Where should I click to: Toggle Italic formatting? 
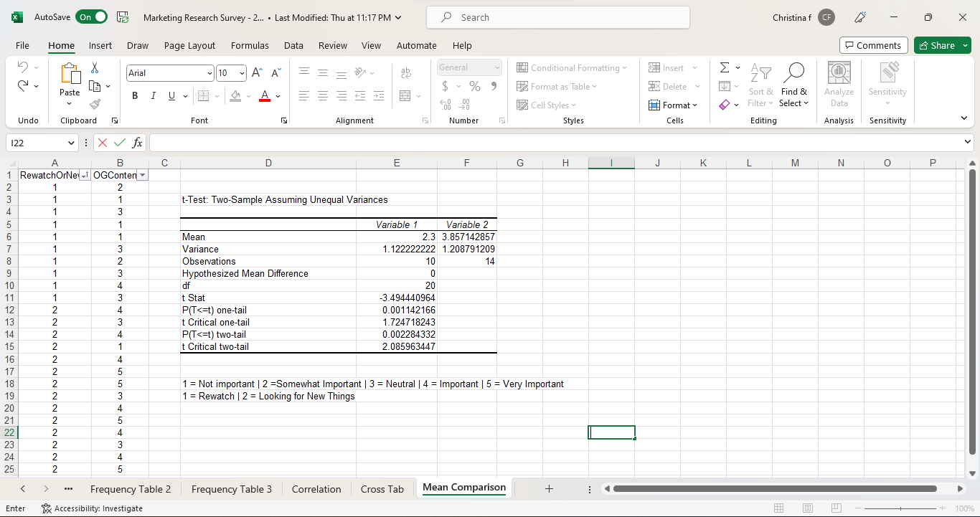(153, 95)
